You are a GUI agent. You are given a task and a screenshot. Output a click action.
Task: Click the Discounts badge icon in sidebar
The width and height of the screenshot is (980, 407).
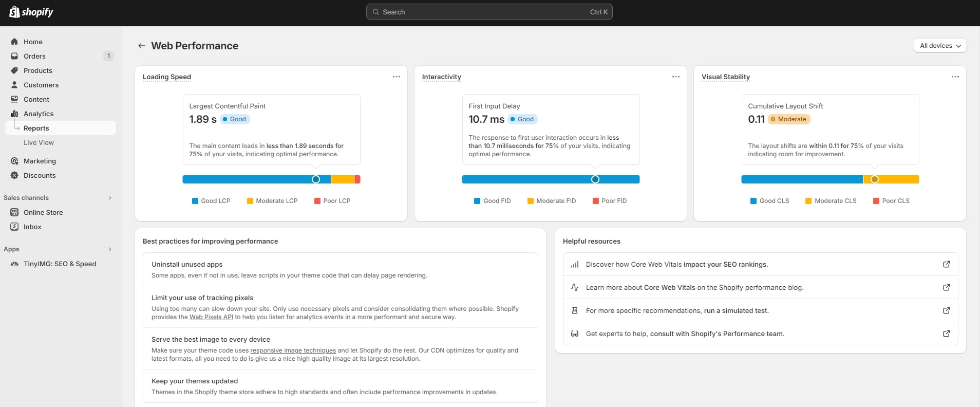(14, 175)
